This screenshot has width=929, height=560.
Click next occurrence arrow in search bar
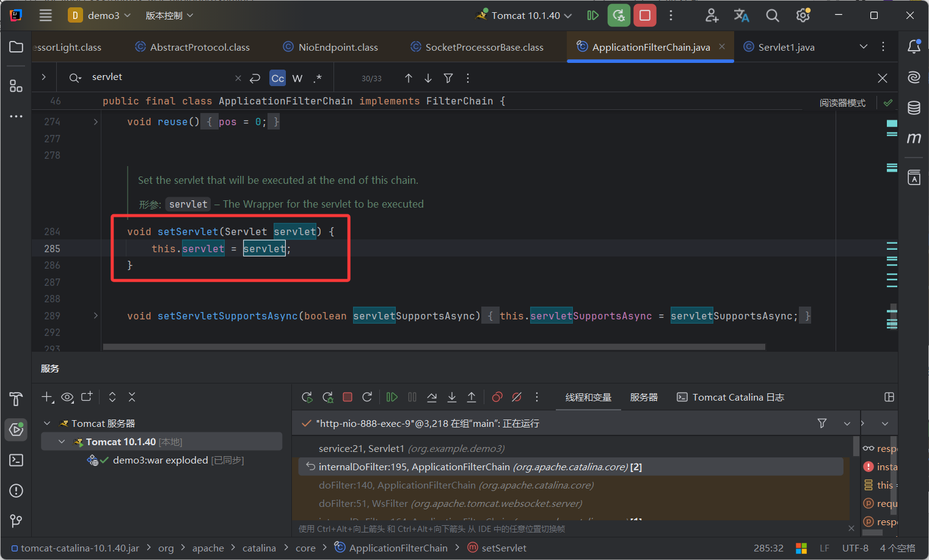428,78
